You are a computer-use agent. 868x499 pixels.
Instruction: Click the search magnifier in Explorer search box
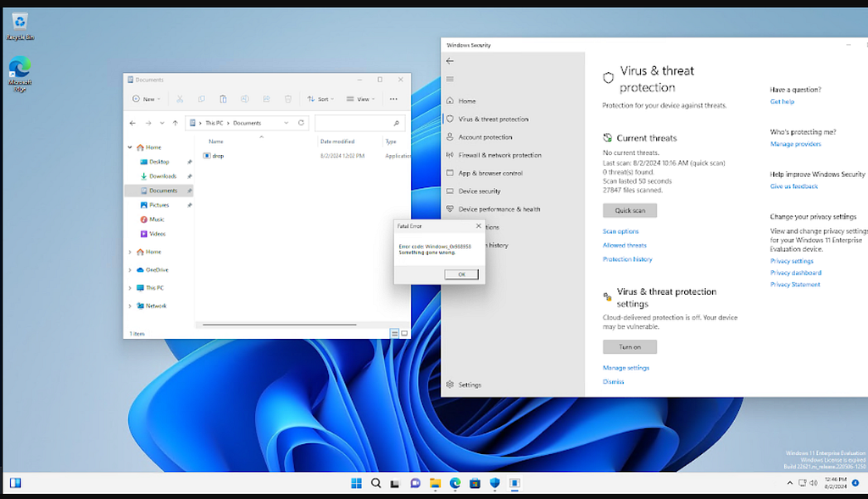pos(397,123)
